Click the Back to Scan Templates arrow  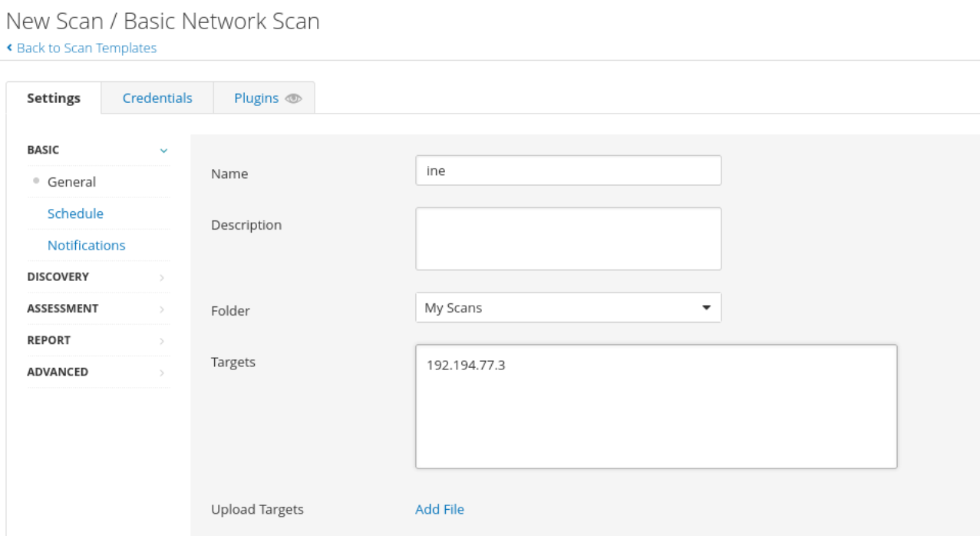pos(9,48)
